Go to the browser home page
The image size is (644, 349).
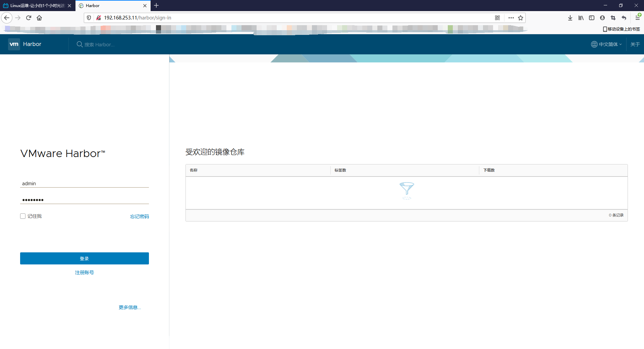[x=39, y=18]
